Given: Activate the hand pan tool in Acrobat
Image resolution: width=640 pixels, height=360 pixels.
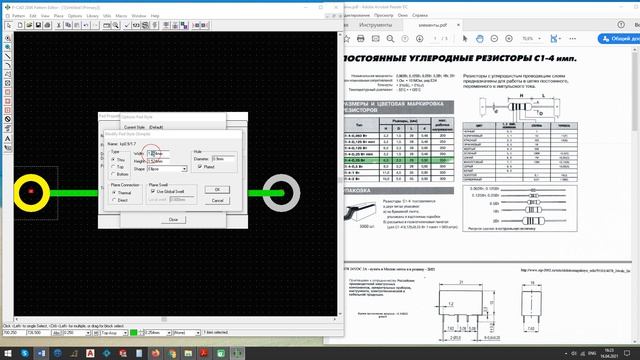Looking at the screenshot, I should tap(480, 38).
